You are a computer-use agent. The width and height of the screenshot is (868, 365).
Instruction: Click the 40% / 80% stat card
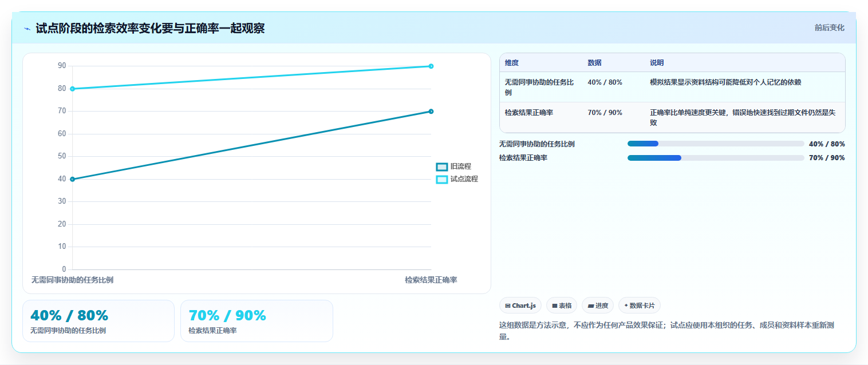(x=98, y=321)
